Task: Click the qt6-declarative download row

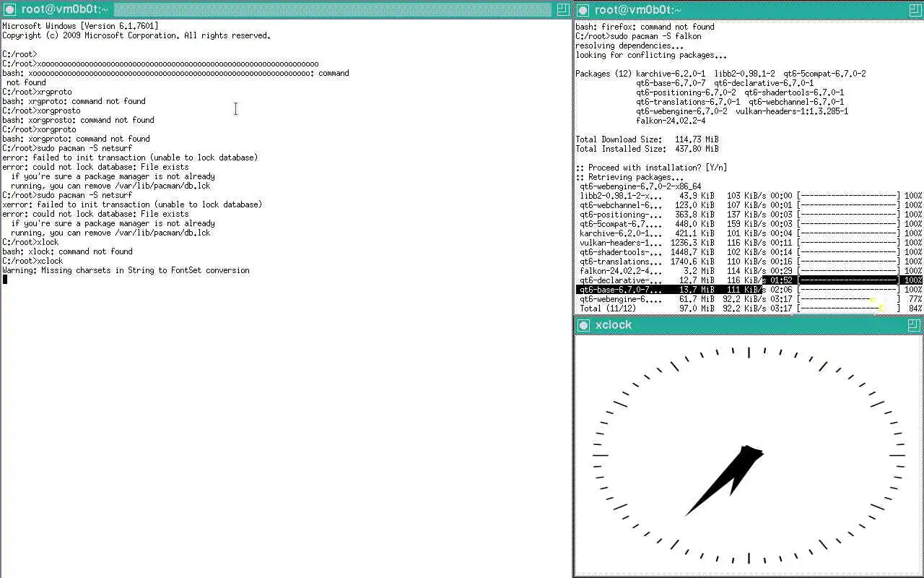Action: click(x=749, y=280)
